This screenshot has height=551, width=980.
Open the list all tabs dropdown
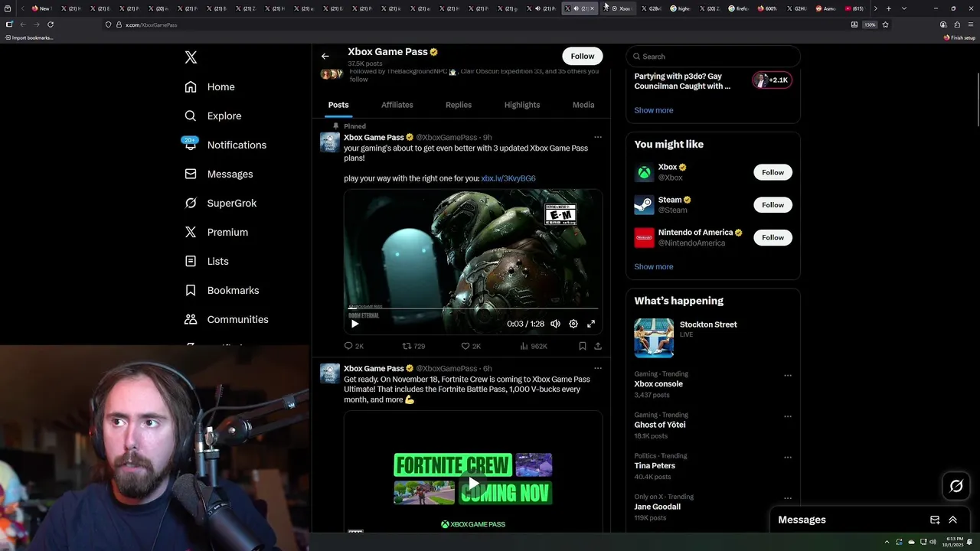904,8
